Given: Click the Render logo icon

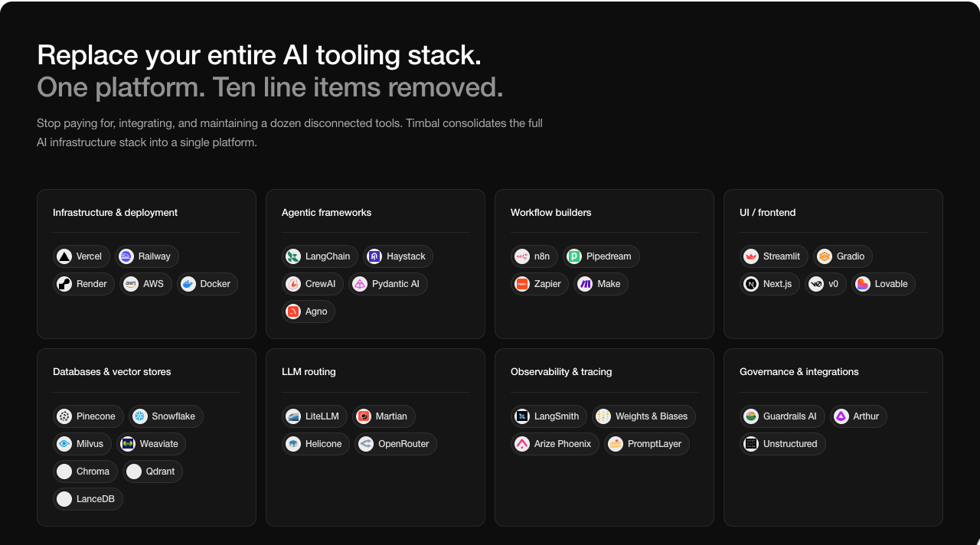Looking at the screenshot, I should 64,284.
